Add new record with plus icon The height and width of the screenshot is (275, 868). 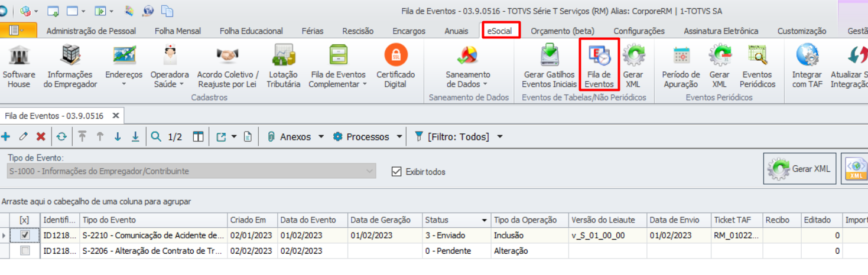(6, 137)
